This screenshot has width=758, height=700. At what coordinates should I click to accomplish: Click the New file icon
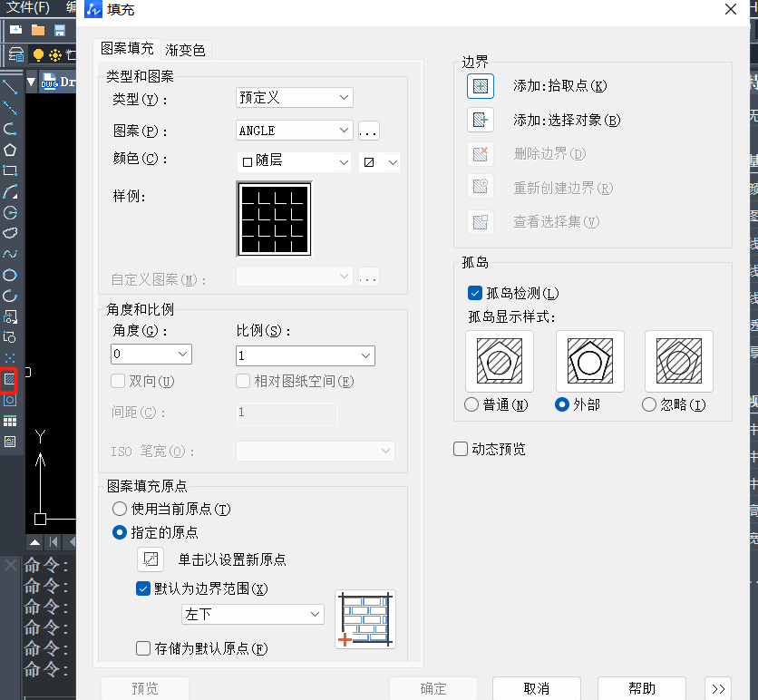pyautogui.click(x=15, y=31)
